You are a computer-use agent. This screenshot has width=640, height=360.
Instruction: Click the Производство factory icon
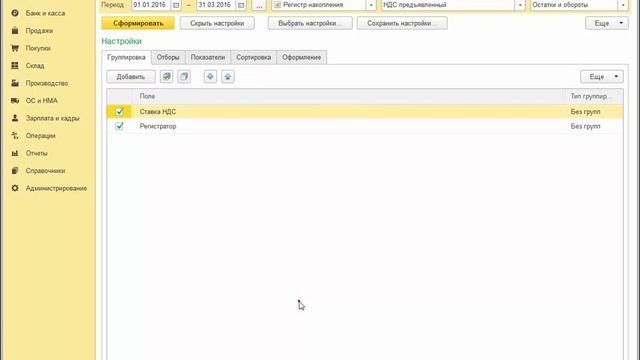tap(15, 83)
